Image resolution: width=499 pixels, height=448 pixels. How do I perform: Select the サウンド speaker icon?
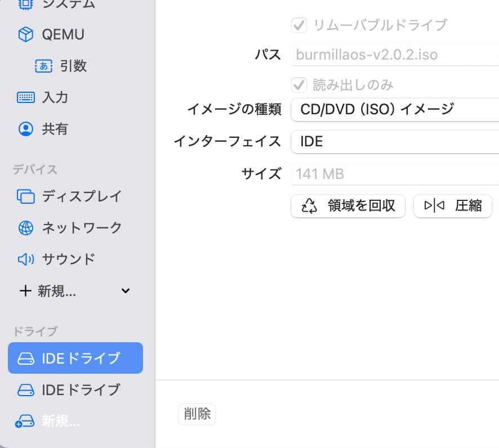coord(26,259)
